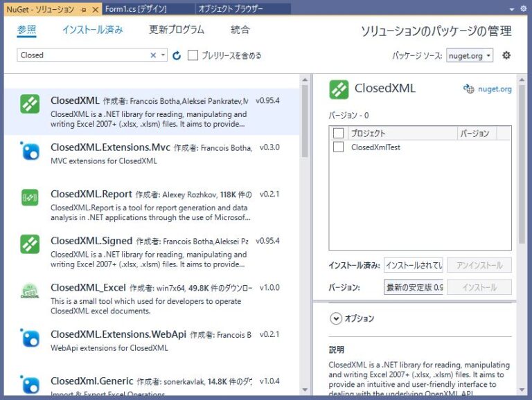The width and height of the screenshot is (532, 400).
Task: Click the ClosedXML.Signed package icon
Action: 30,244
